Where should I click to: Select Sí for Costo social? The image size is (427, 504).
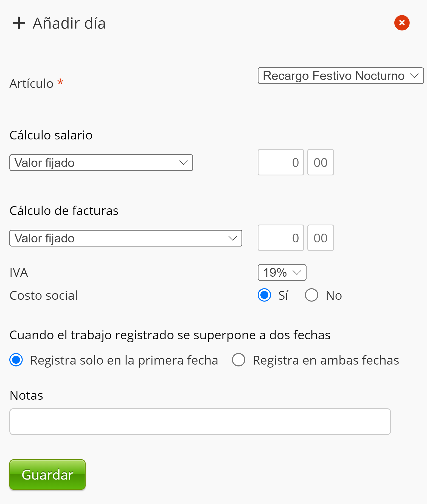(x=265, y=295)
